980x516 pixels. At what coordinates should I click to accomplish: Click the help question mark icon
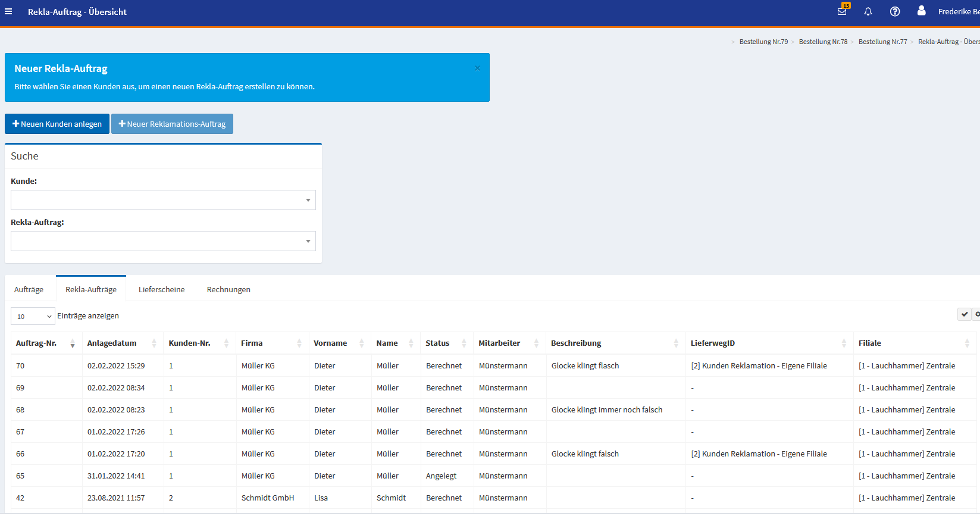point(894,11)
